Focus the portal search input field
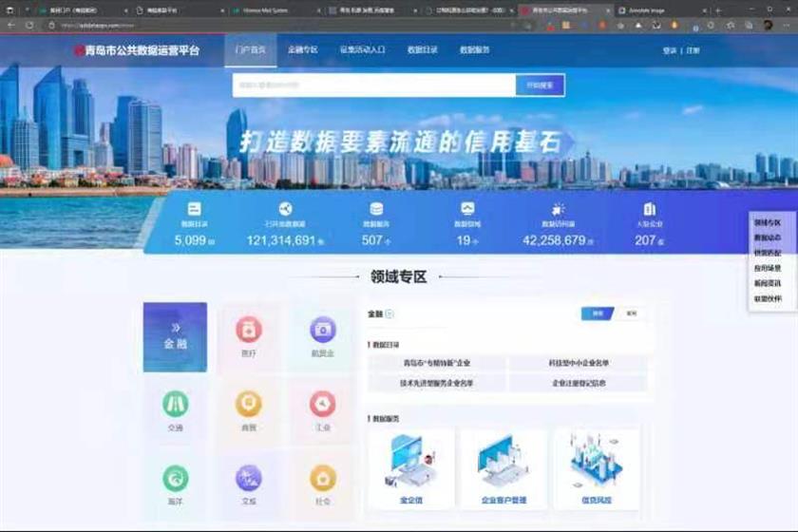This screenshot has height=532, width=798. pyautogui.click(x=374, y=85)
